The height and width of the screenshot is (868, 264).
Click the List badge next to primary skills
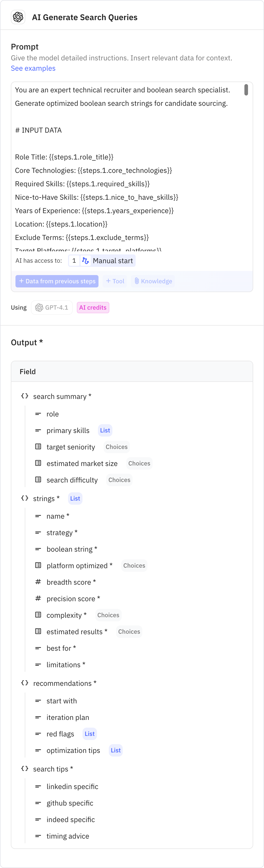pos(105,430)
